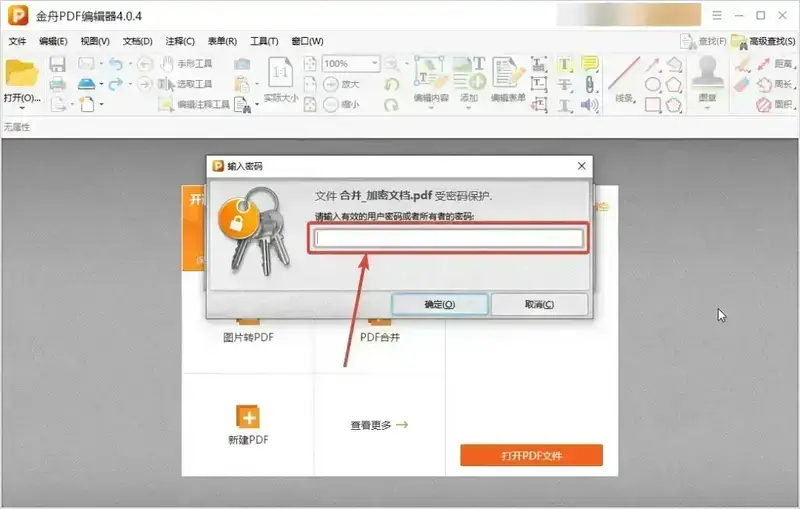Click the Snapshot camera icon
The height and width of the screenshot is (509, 800).
point(242,64)
